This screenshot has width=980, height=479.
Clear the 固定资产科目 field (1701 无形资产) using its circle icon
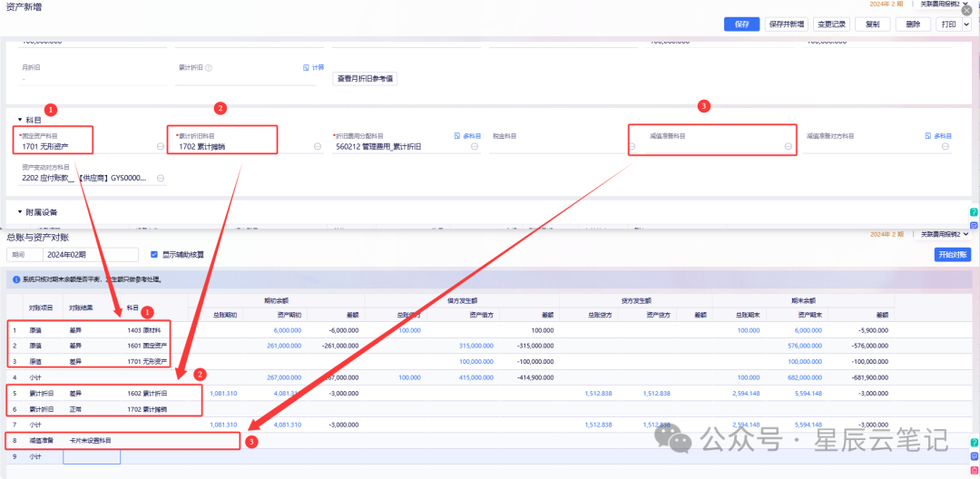click(x=161, y=147)
